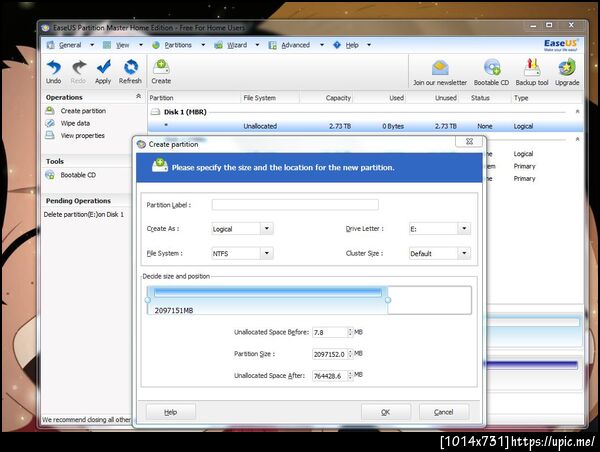Click the Partition Size spinner arrows
The height and width of the screenshot is (452, 600).
(350, 354)
